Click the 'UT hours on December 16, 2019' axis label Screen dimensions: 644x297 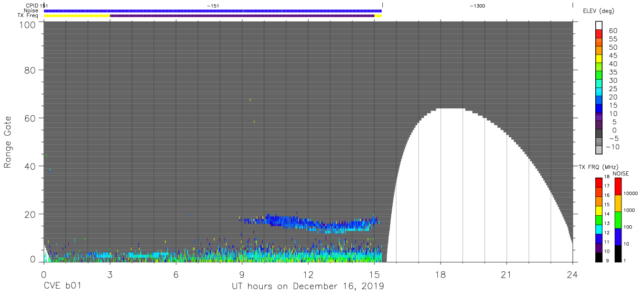pos(308,287)
